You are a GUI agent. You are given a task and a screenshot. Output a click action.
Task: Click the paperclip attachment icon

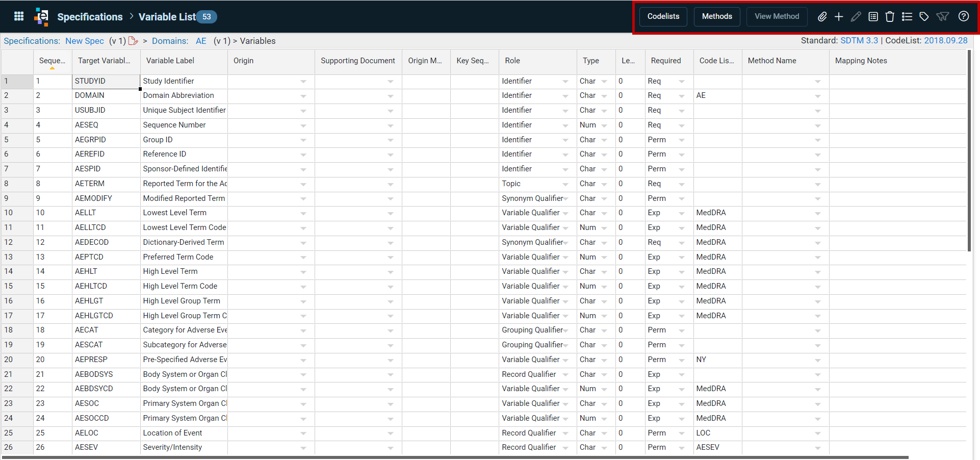(822, 17)
